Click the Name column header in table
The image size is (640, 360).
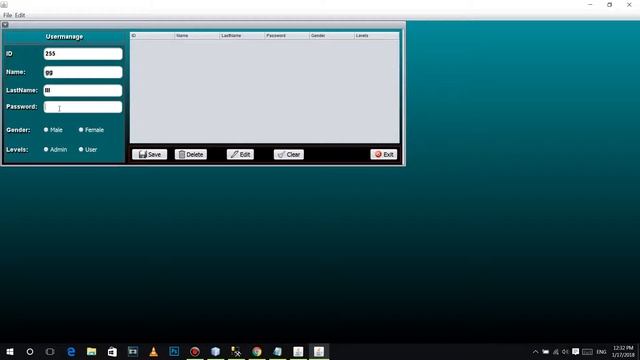tap(197, 36)
